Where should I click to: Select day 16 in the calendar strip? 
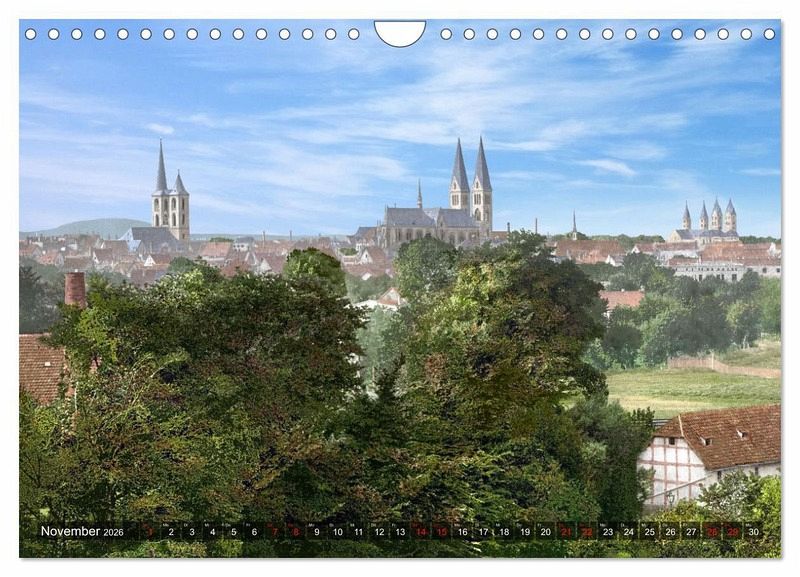(461, 533)
